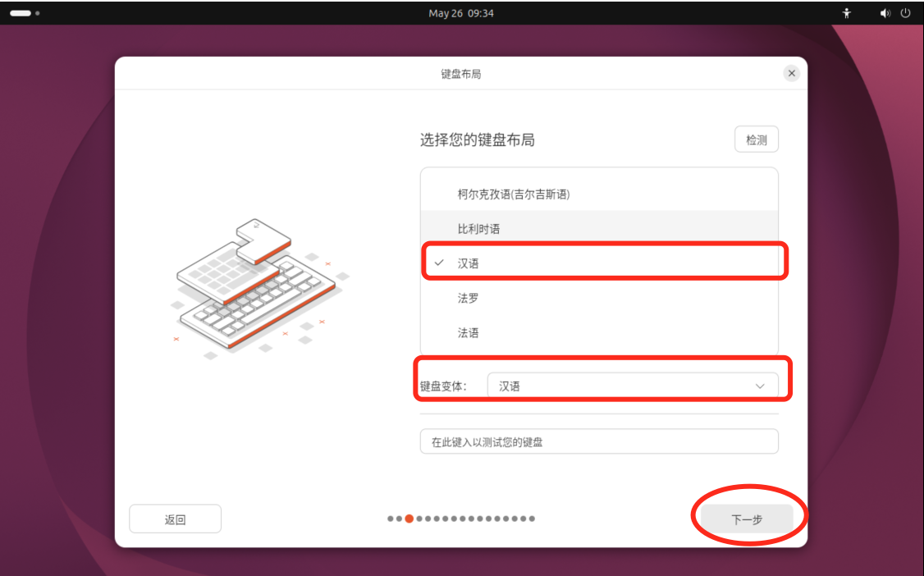Click the 检测 detect button

pyautogui.click(x=756, y=139)
